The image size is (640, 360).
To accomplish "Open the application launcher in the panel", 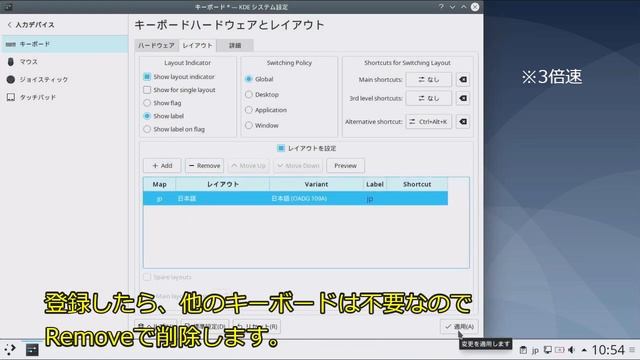I will [10, 349].
